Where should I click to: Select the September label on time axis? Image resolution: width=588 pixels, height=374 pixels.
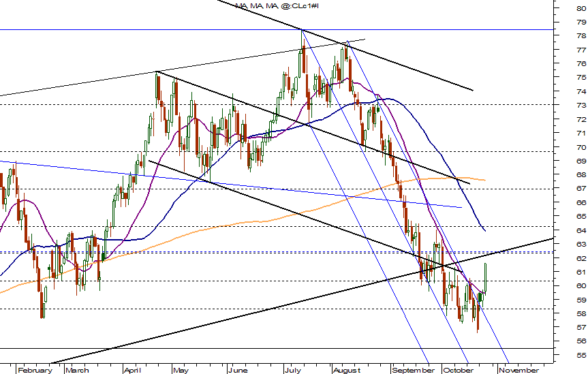coord(413,370)
